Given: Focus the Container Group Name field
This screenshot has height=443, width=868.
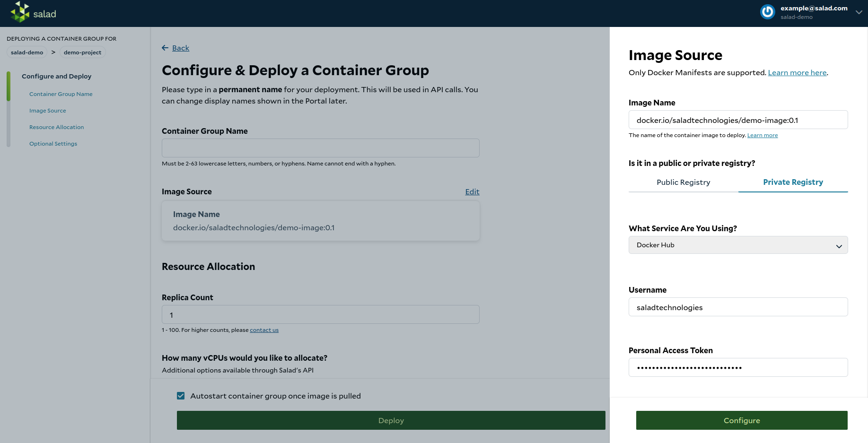Looking at the screenshot, I should click(320, 148).
